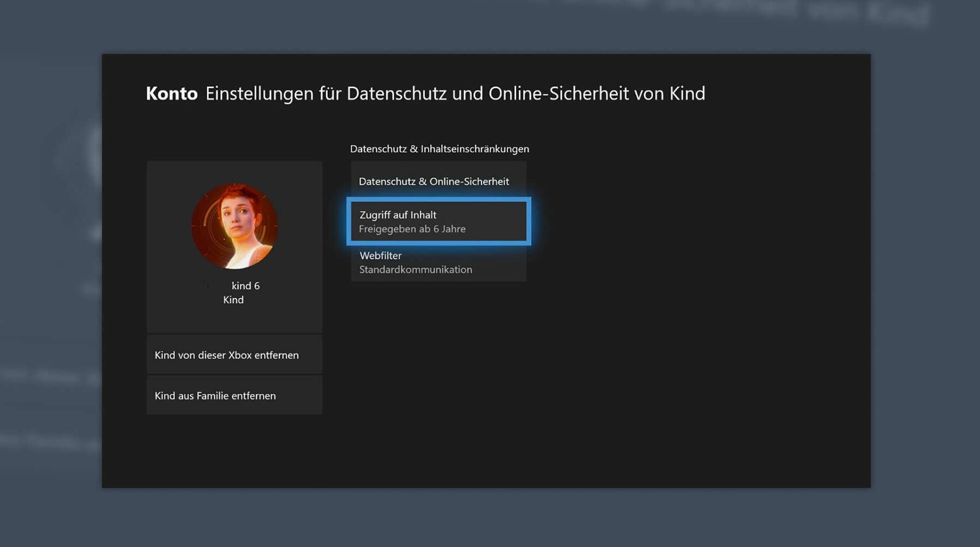This screenshot has width=980, height=547.
Task: Click the "Einstellungen für Datenschutz" page title
Action: (x=455, y=93)
